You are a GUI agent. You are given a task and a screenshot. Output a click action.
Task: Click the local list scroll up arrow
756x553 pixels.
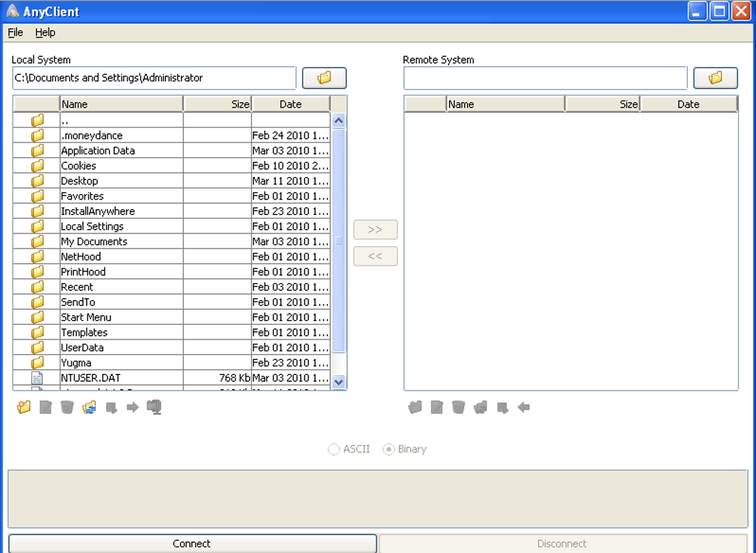tap(339, 121)
